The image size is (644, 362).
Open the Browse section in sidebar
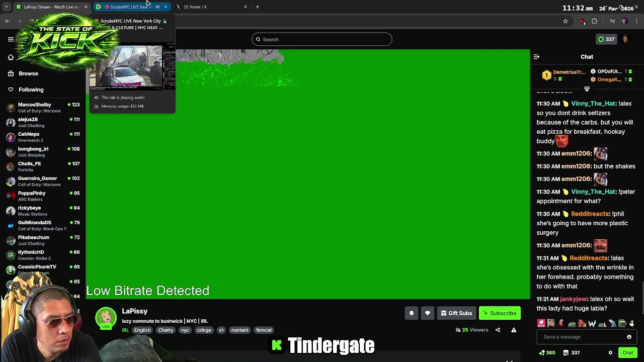click(x=28, y=73)
